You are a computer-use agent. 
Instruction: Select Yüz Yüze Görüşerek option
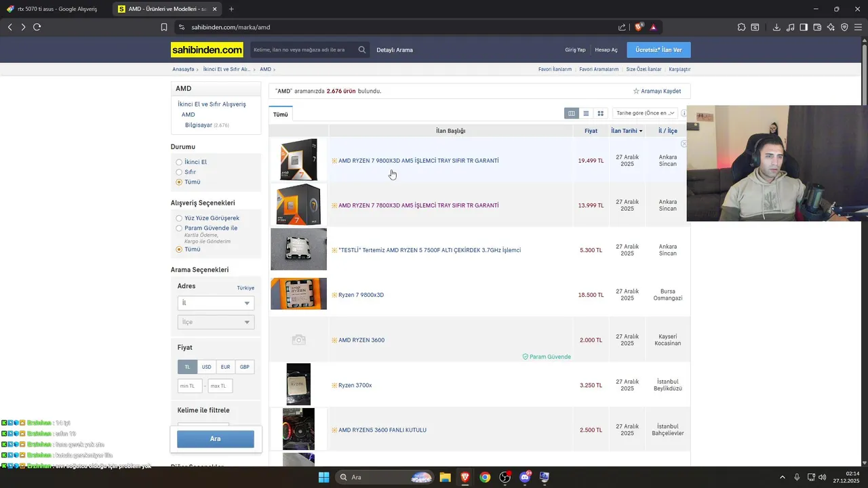[x=179, y=218]
